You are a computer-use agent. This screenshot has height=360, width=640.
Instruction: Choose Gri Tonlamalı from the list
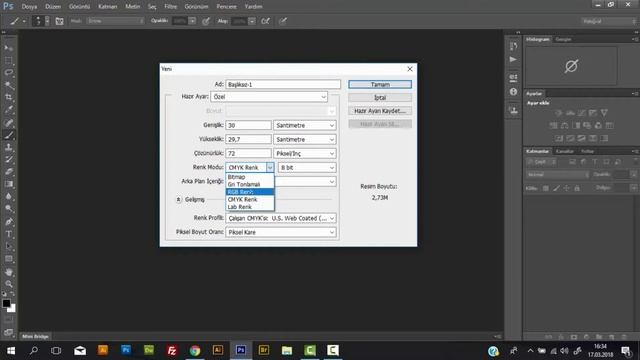coord(250,184)
